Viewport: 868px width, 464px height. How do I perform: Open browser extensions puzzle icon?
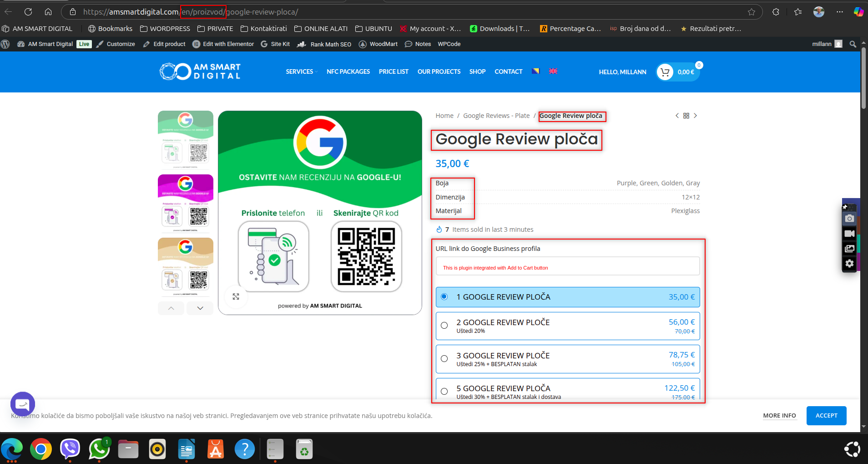776,12
